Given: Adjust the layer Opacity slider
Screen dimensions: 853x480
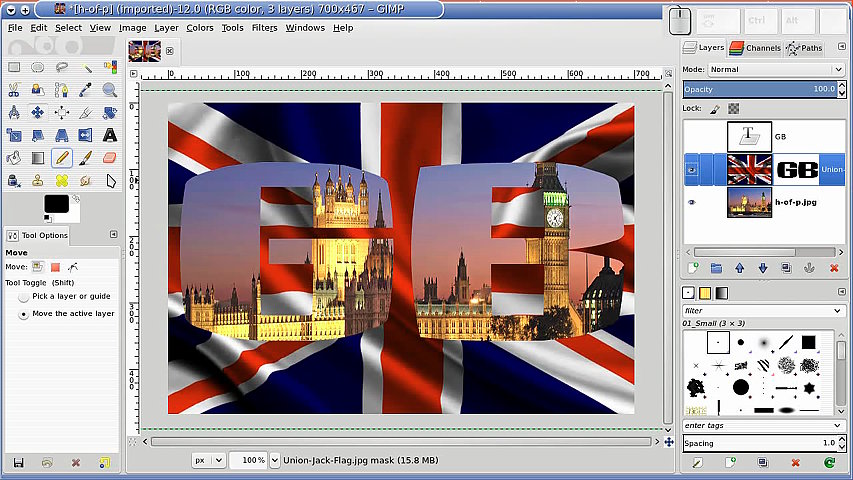Looking at the screenshot, I should 759,89.
